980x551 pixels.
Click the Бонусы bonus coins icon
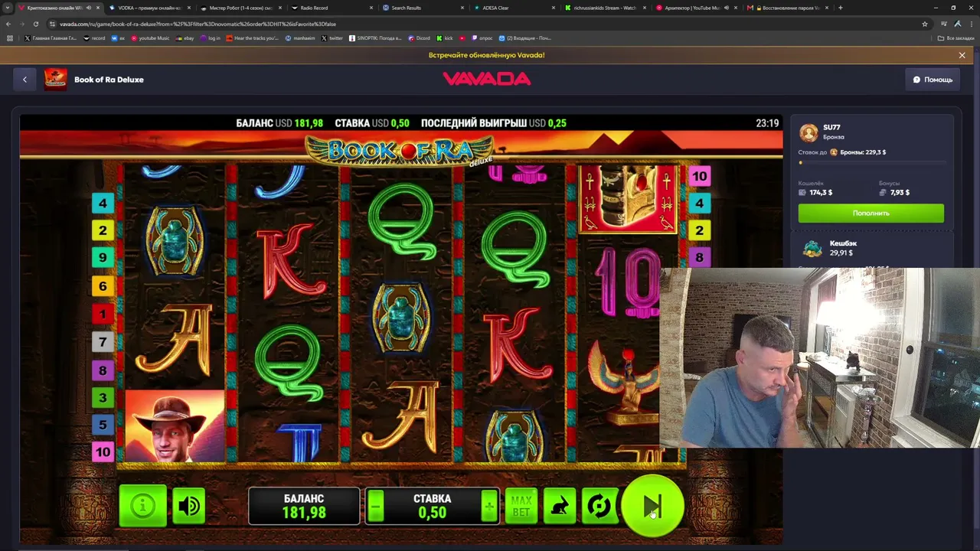(x=883, y=193)
